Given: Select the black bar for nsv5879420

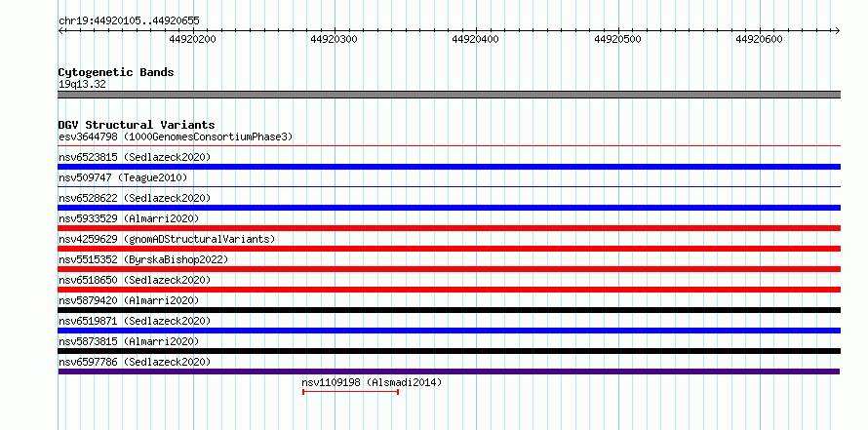Looking at the screenshot, I should point(449,310).
